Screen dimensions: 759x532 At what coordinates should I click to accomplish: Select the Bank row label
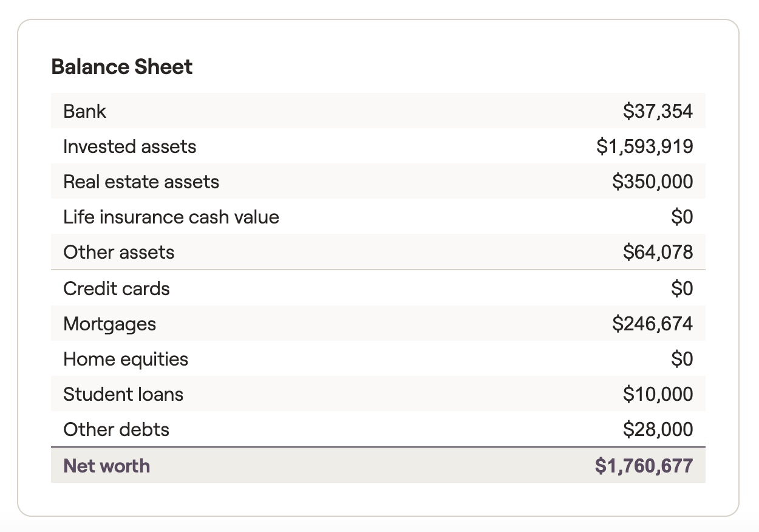click(84, 111)
